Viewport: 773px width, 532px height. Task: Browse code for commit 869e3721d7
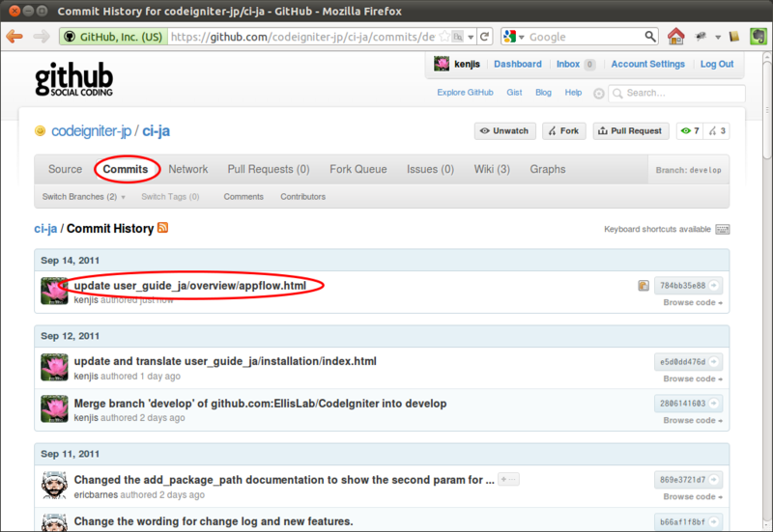click(693, 496)
